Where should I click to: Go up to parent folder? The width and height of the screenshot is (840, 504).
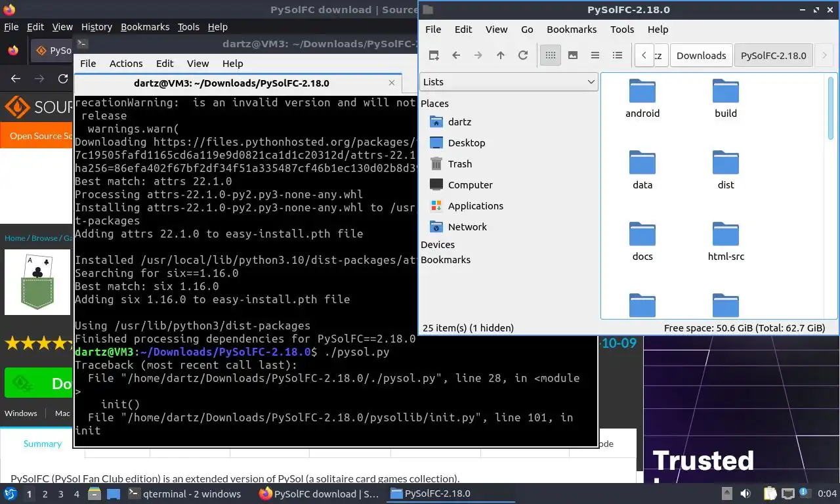(501, 55)
